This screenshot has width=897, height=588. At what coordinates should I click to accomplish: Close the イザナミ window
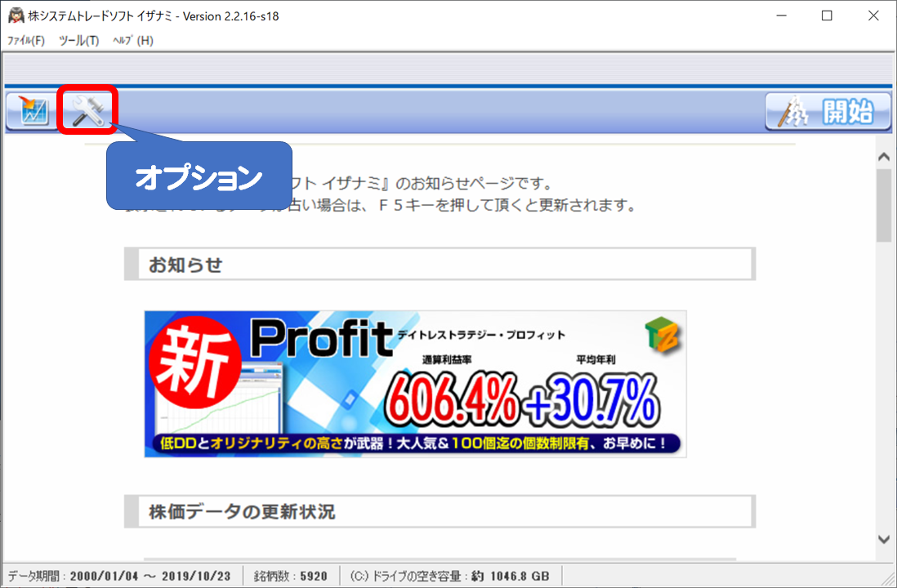873,16
